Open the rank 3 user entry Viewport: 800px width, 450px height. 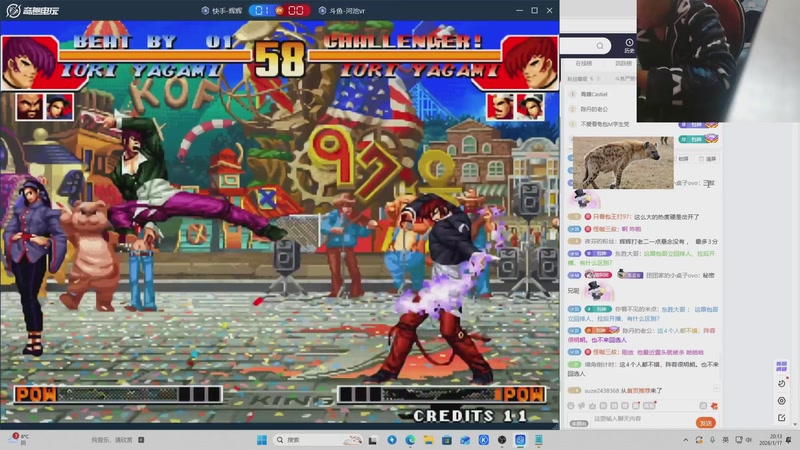(x=604, y=124)
